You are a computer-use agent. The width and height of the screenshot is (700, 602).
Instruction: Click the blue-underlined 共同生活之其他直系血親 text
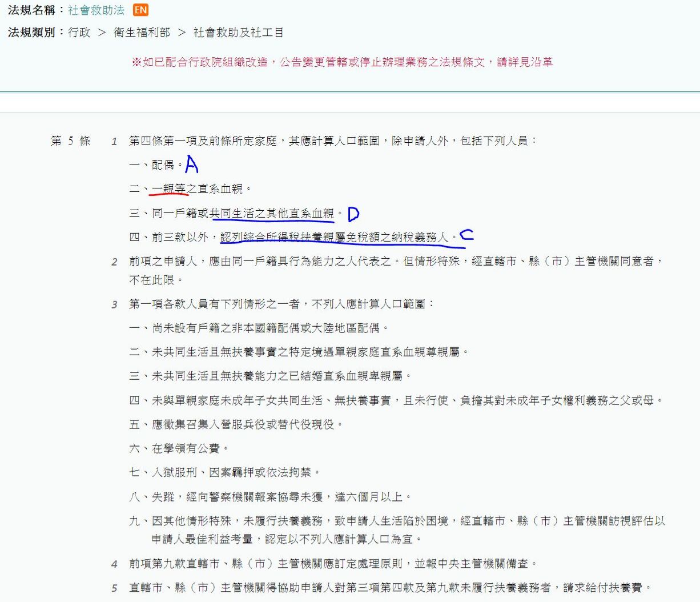[272, 214]
